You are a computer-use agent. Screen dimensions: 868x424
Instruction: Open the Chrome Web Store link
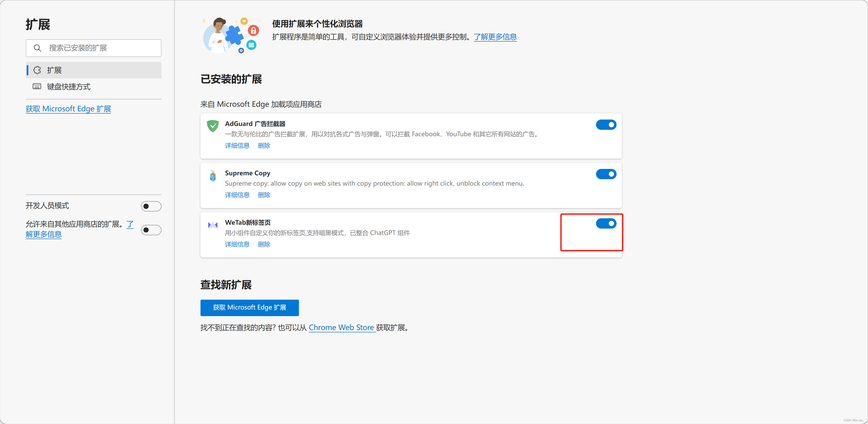pos(342,328)
